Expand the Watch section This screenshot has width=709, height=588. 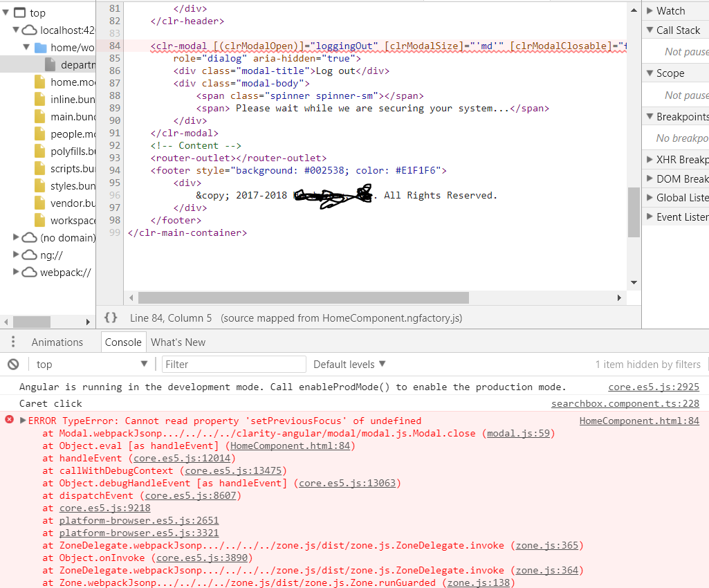pos(650,10)
